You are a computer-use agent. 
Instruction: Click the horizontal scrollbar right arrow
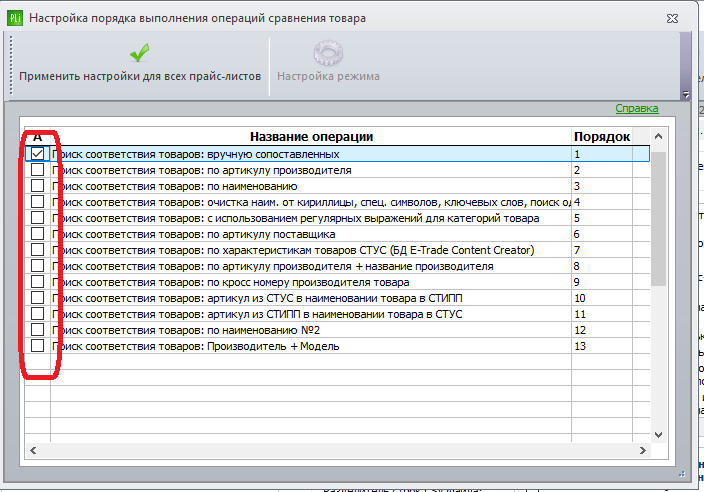[642, 450]
